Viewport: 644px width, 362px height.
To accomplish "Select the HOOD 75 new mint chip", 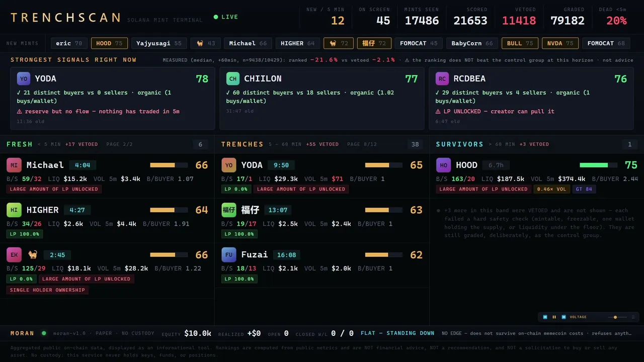I will pyautogui.click(x=109, y=43).
